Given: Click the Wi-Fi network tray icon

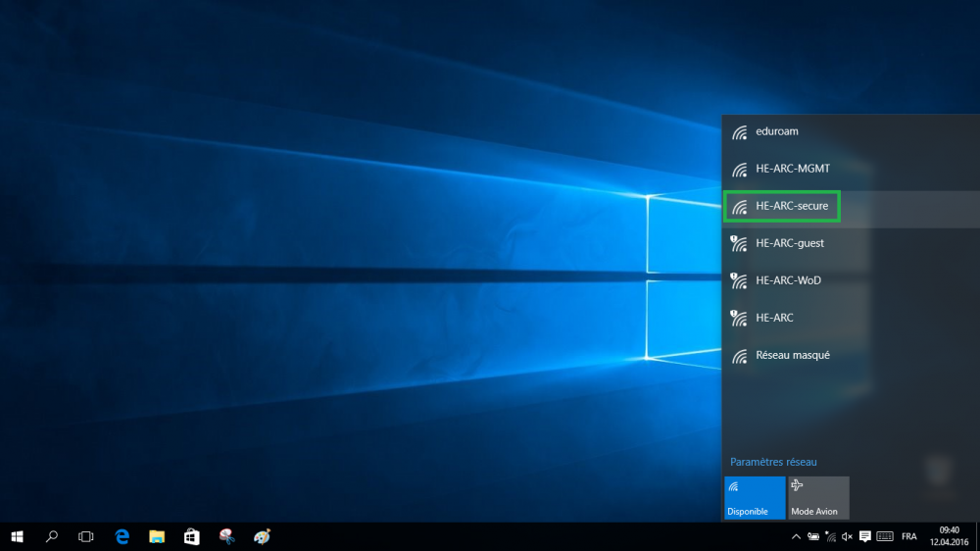Looking at the screenshot, I should pos(830,536).
